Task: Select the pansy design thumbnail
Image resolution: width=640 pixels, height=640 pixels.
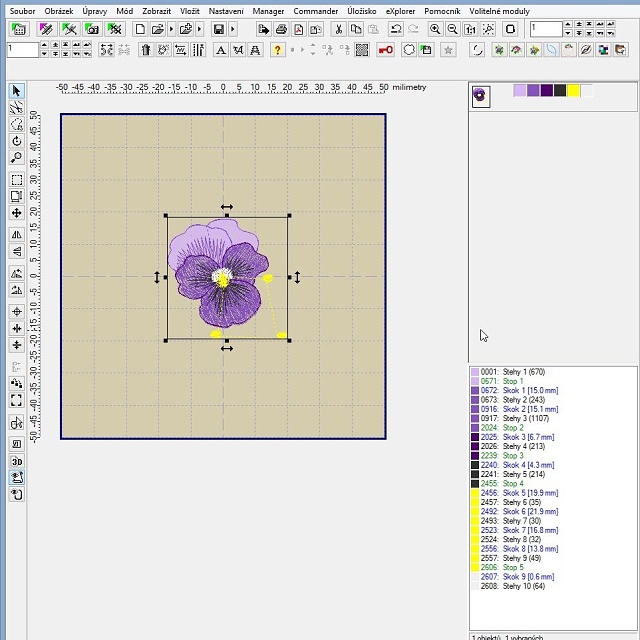Action: point(481,95)
